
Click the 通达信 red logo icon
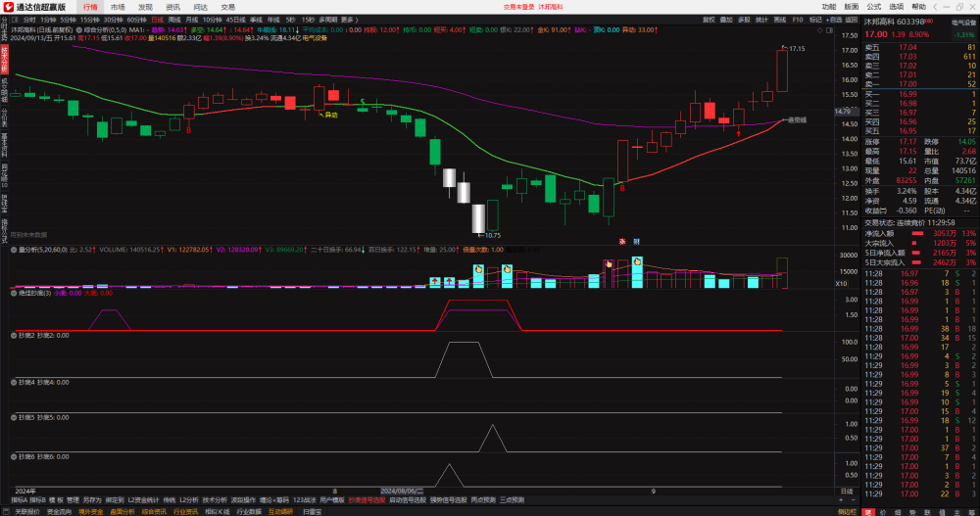(9, 7)
